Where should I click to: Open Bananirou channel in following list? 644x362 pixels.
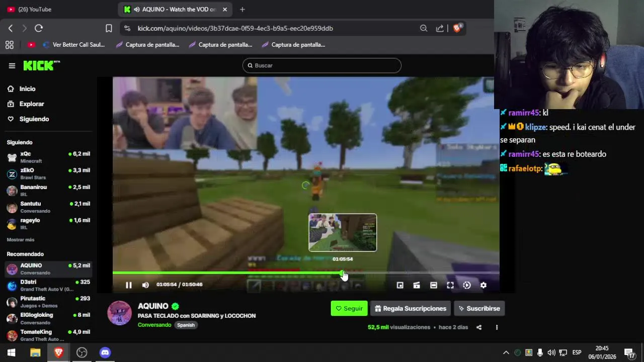point(48,191)
